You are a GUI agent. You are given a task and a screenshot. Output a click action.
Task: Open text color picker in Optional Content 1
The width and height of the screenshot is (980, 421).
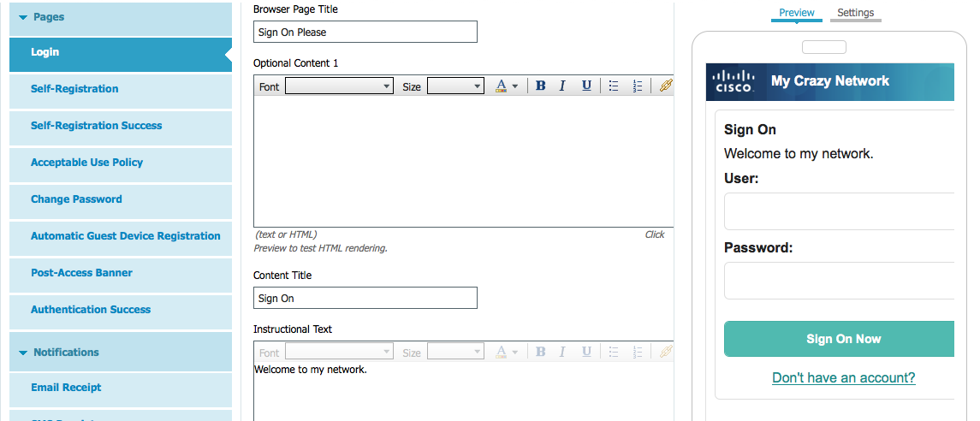pos(507,86)
